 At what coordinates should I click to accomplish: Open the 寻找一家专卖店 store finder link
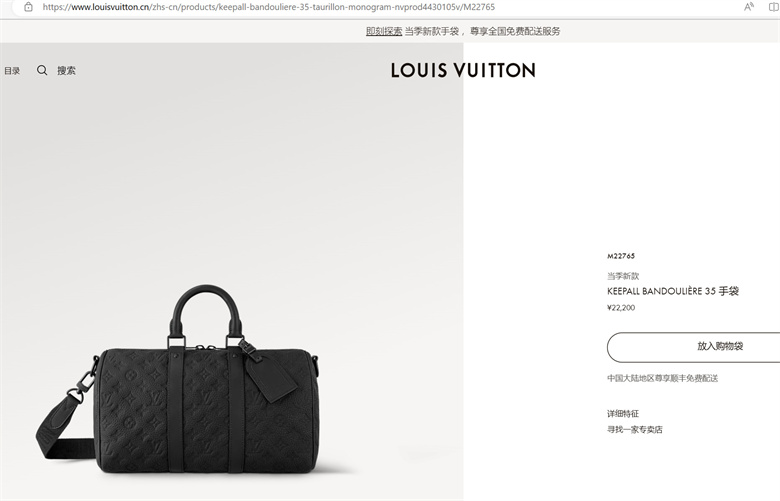pyautogui.click(x=635, y=429)
